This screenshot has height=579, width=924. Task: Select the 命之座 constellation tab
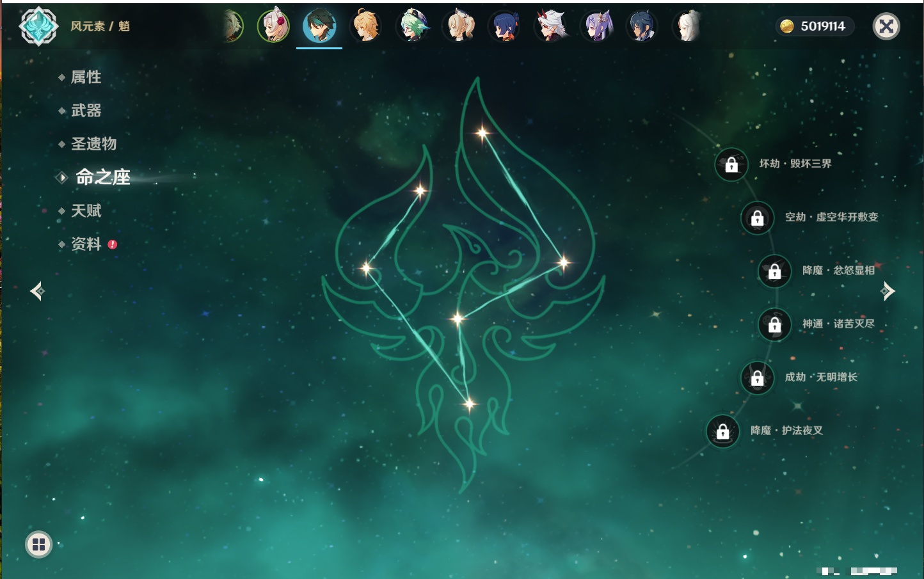103,177
